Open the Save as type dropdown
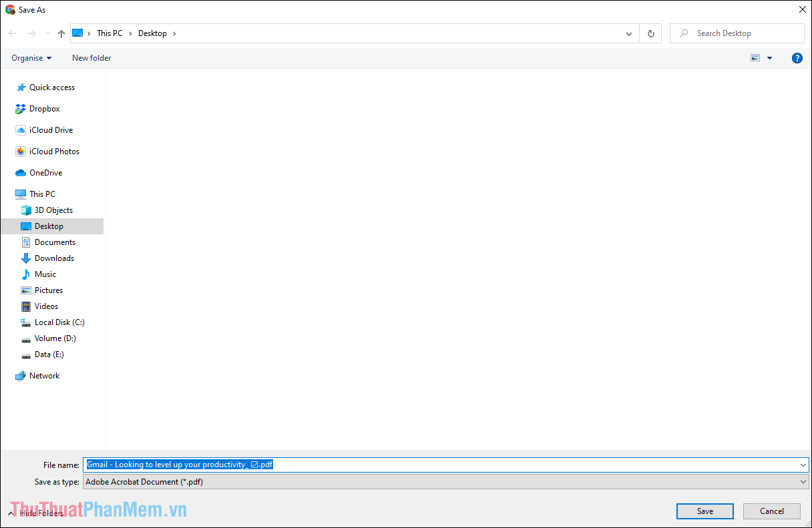Viewport: 812px width, 528px height. tap(445, 481)
